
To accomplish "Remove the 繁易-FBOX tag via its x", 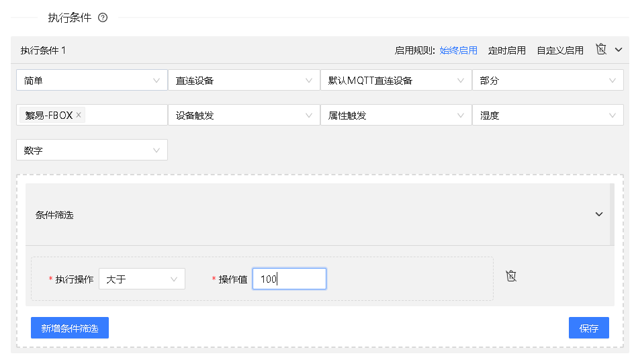I will (x=79, y=115).
